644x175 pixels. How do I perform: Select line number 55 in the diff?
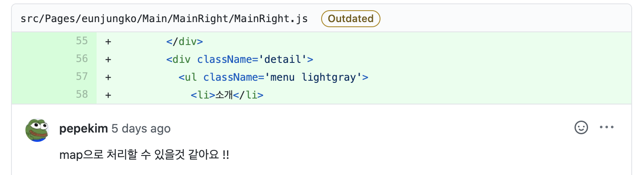click(81, 41)
